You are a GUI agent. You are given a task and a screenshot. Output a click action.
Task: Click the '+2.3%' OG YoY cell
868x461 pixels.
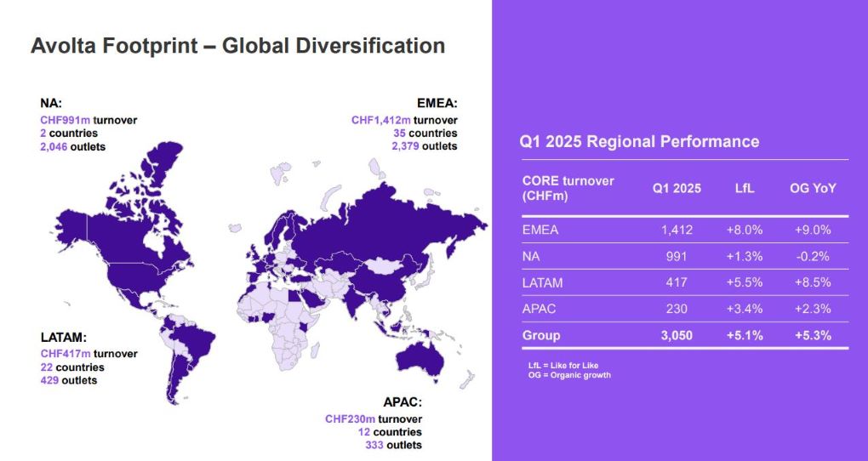pyautogui.click(x=813, y=309)
